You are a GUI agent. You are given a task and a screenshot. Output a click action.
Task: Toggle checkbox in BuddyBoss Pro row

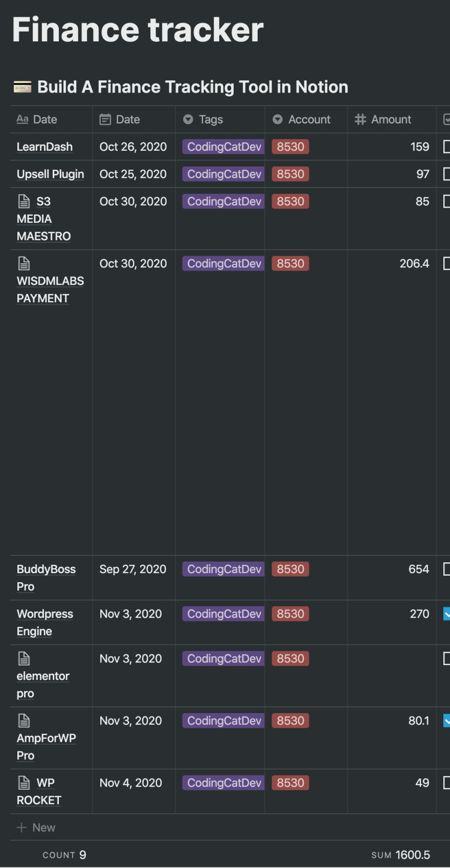tap(446, 569)
